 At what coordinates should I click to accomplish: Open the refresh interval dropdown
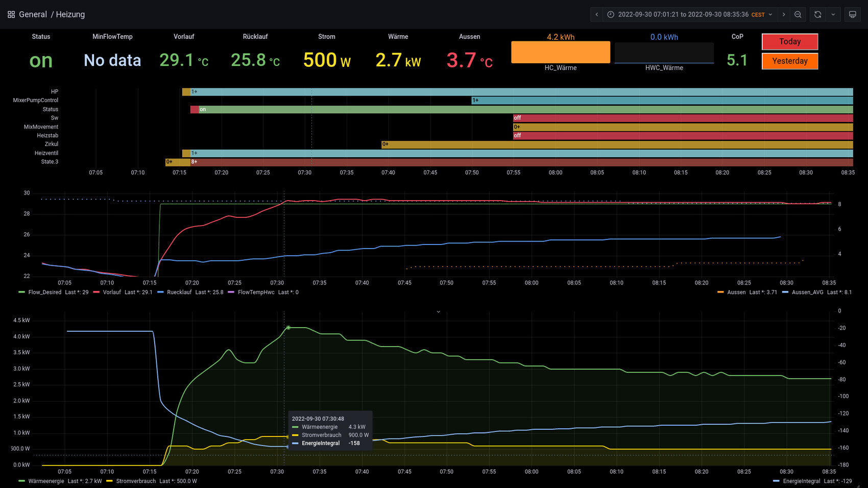(833, 14)
